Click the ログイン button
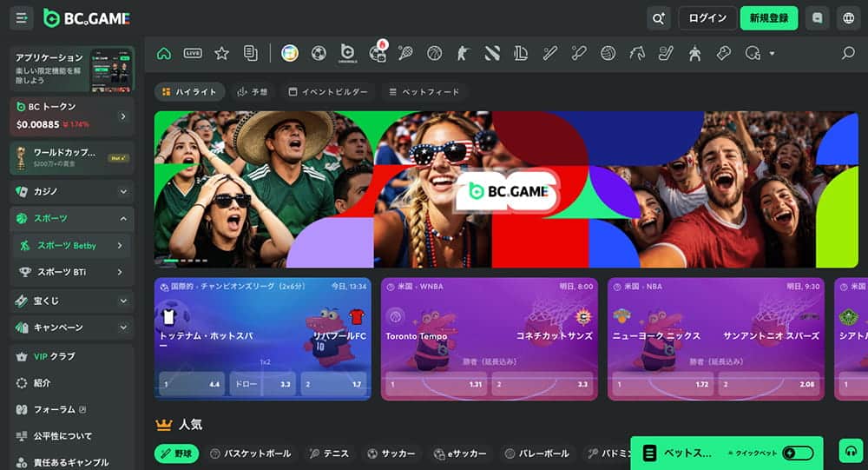 coord(707,18)
